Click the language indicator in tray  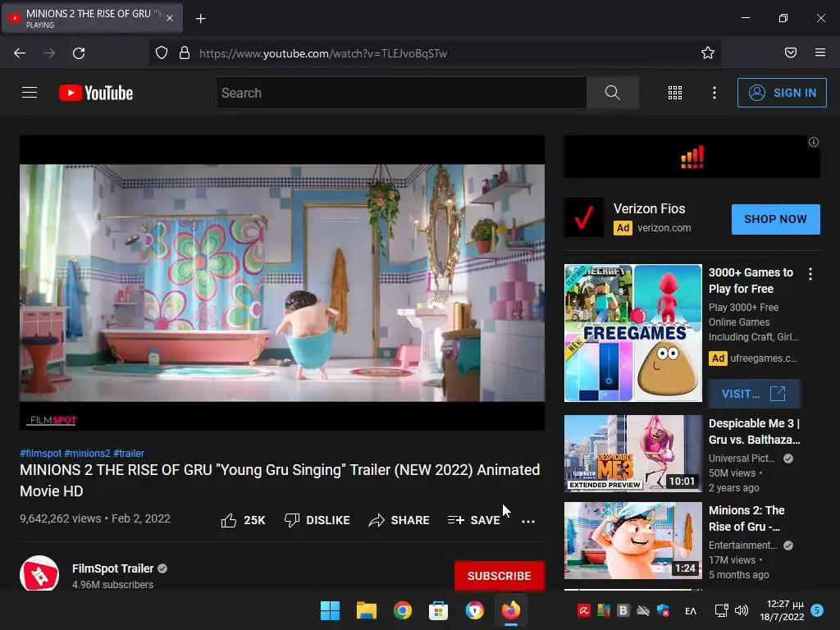pyautogui.click(x=691, y=610)
